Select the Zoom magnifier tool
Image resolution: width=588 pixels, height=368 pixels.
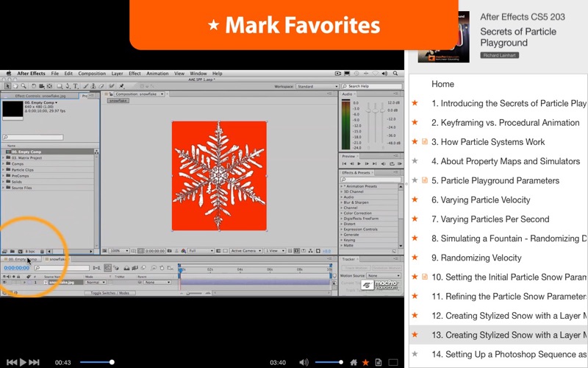click(24, 86)
